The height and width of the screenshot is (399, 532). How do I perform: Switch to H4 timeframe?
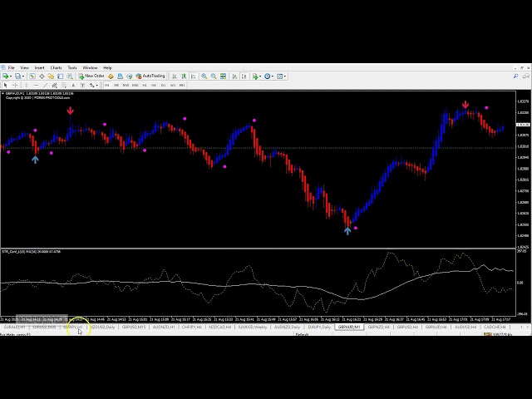153,85
